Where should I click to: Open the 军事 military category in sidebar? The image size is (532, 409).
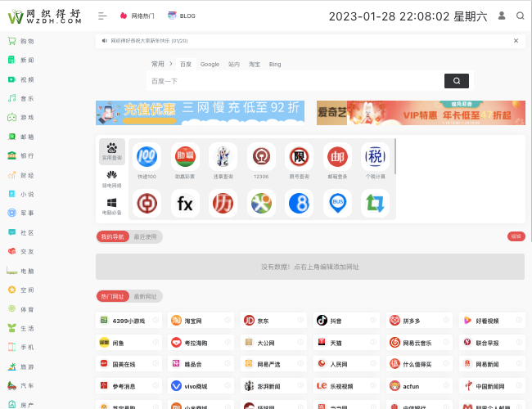click(x=20, y=213)
